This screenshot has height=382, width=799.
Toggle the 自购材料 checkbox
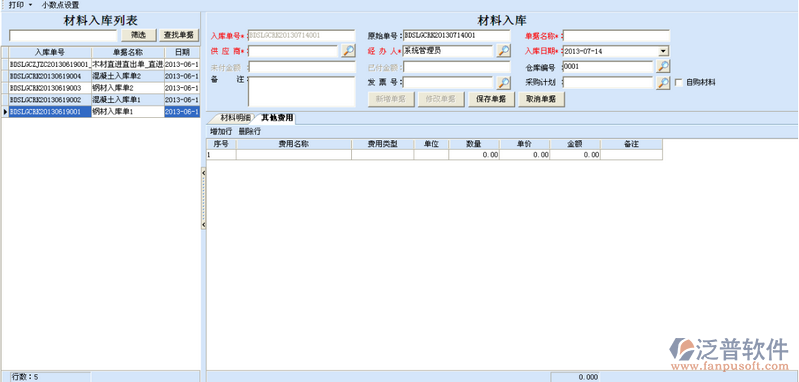pos(678,83)
